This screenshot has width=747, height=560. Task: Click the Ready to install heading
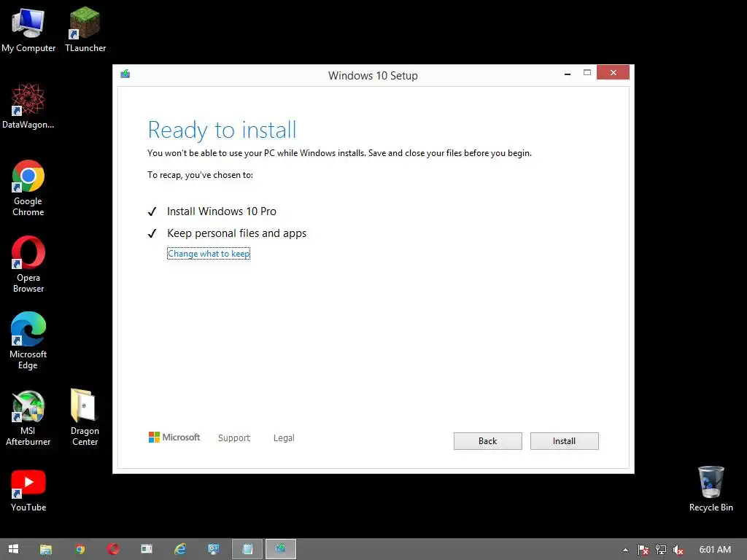222,130
